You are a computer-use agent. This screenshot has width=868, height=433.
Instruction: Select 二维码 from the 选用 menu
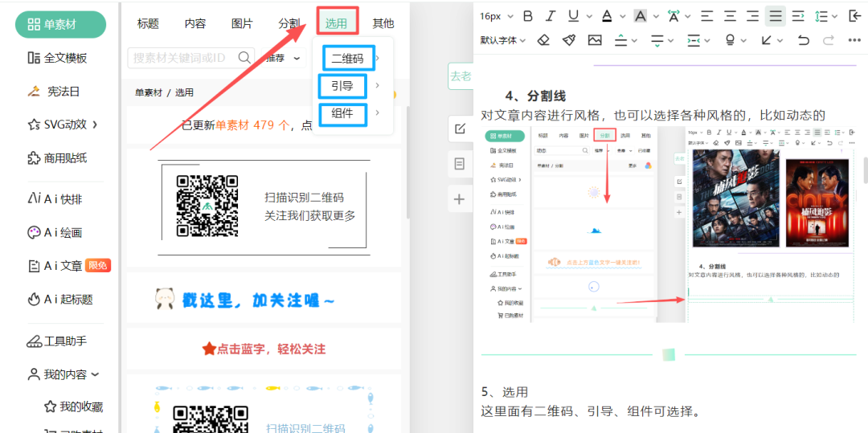347,58
